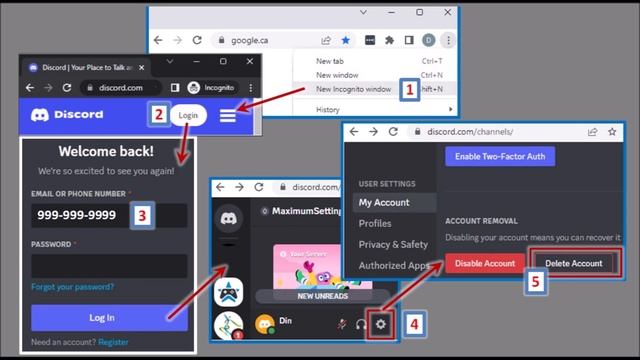Click tab search chevron in incognito window

click(169, 61)
